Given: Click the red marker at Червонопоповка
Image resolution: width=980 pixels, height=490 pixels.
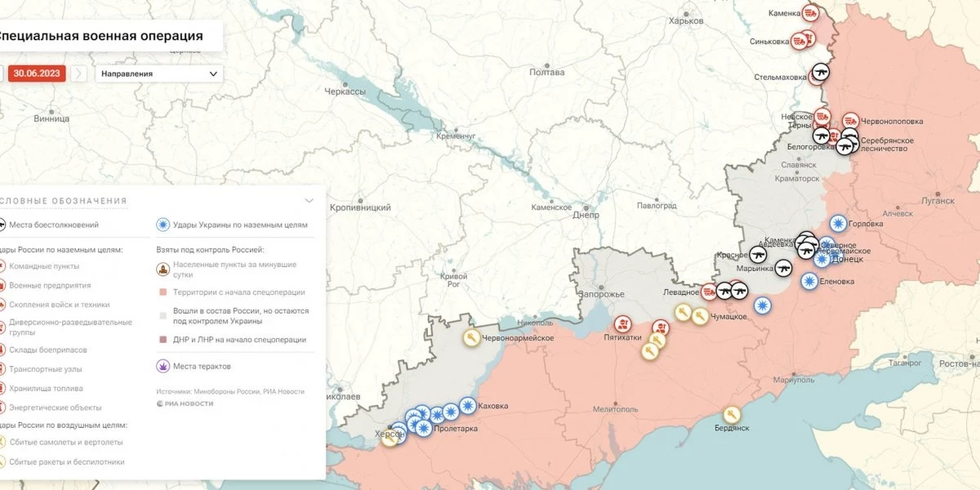Looking at the screenshot, I should point(851,120).
